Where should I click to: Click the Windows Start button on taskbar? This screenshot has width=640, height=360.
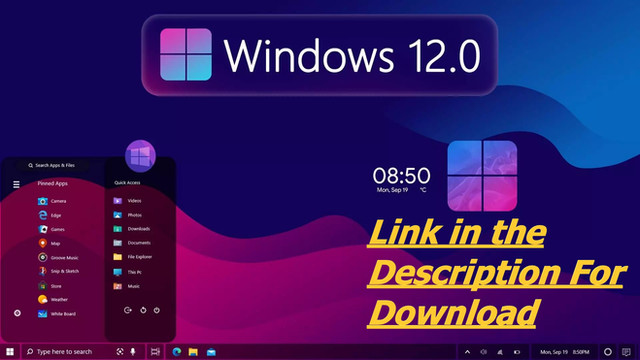point(10,352)
